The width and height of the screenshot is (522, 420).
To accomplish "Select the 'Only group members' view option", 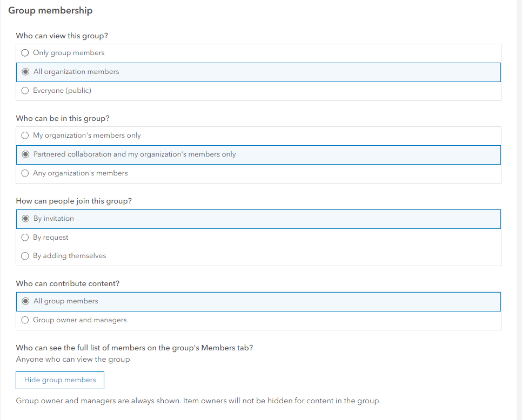I will (x=25, y=53).
